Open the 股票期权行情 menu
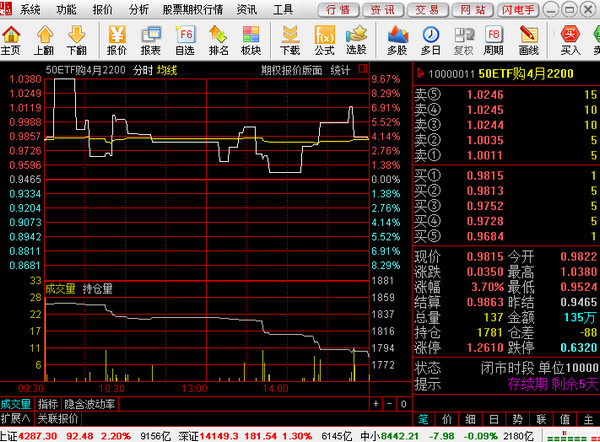600x442 pixels. (192, 9)
